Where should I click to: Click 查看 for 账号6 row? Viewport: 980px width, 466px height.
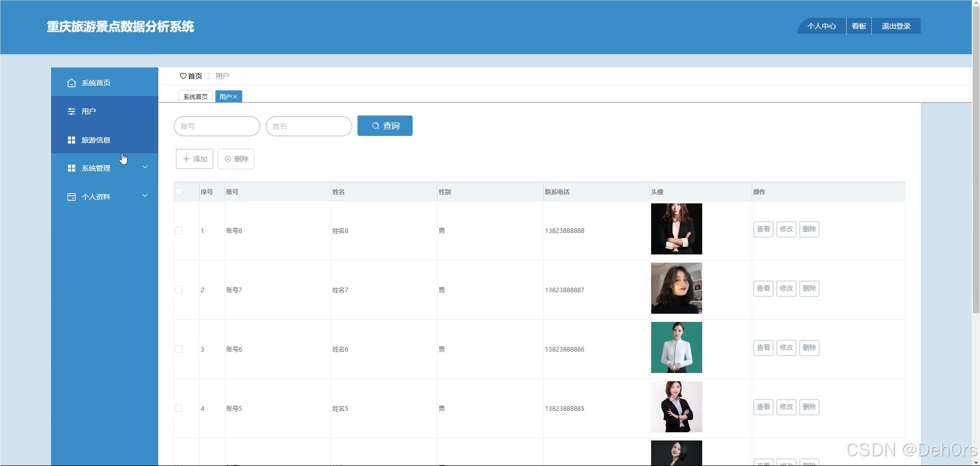click(x=763, y=348)
